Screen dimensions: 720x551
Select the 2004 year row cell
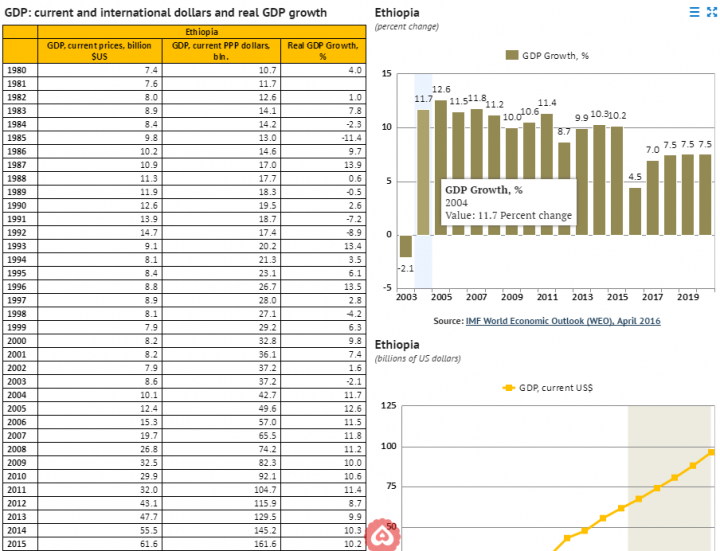click(20, 395)
